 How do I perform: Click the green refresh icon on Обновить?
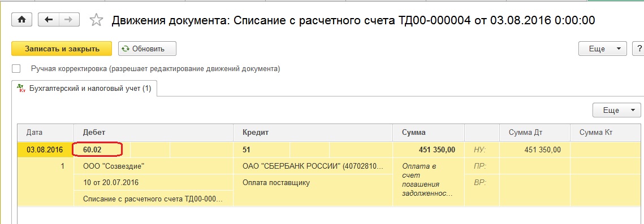(126, 49)
